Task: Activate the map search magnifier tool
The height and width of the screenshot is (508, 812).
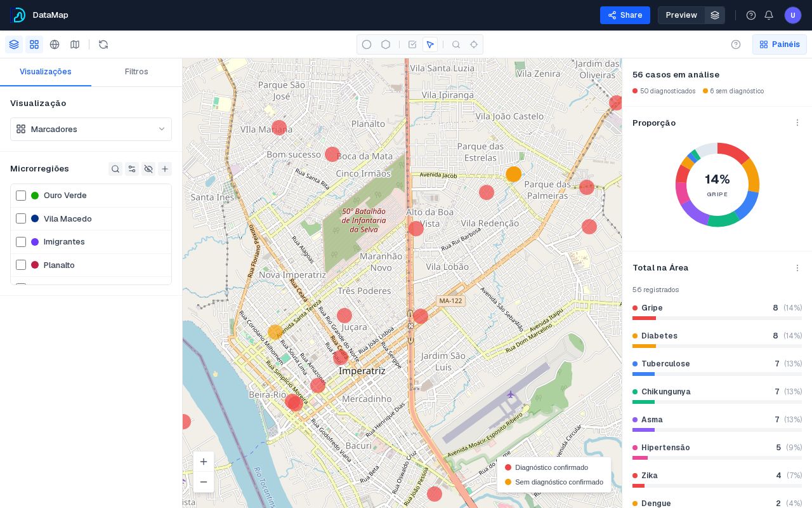Action: tap(456, 44)
